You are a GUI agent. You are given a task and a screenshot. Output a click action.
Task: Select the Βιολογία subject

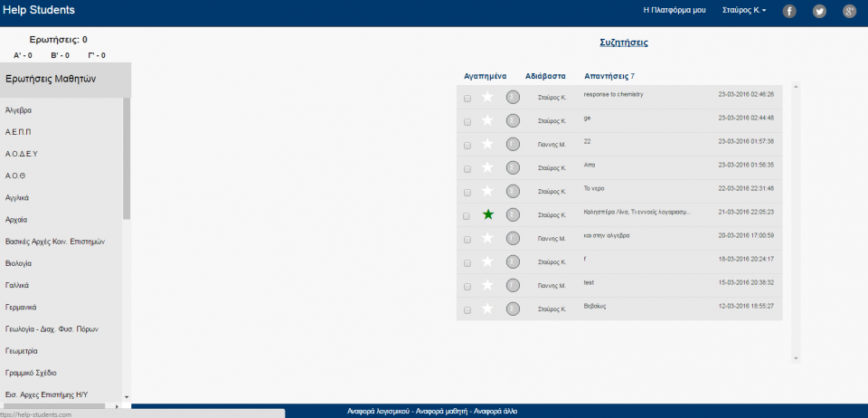(x=19, y=263)
